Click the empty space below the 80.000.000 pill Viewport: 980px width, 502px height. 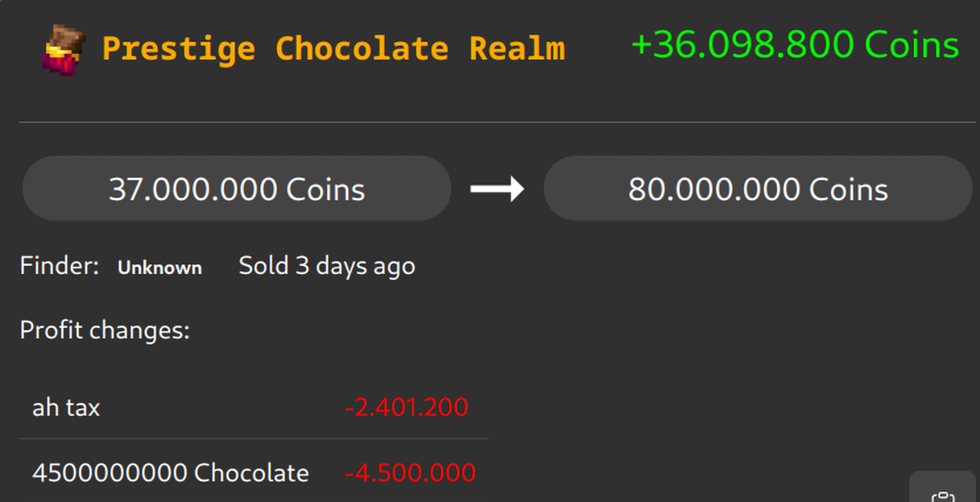(x=757, y=274)
